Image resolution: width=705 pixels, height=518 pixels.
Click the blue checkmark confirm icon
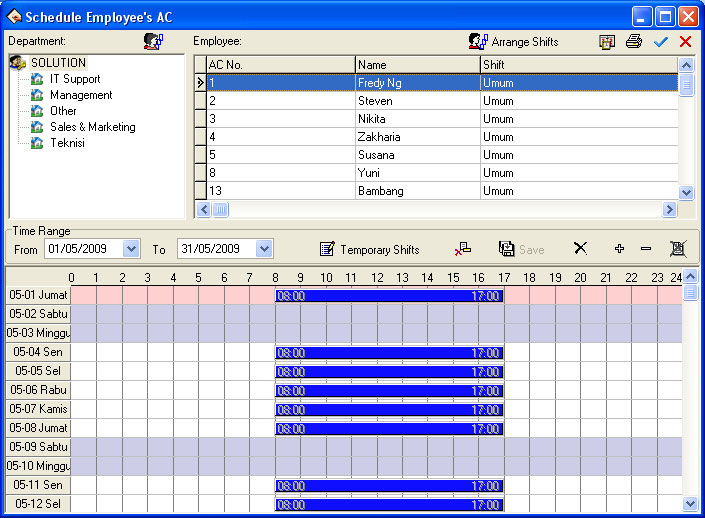tap(660, 42)
